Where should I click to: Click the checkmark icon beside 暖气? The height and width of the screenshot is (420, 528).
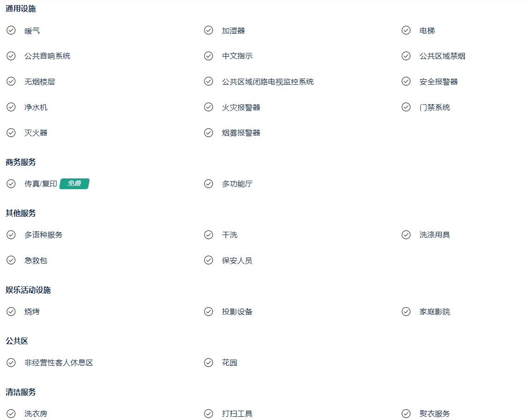11,30
